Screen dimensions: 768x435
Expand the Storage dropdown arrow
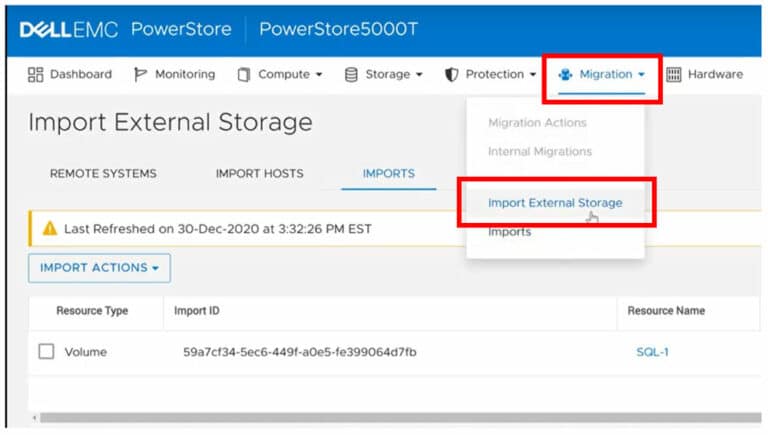[419, 75]
